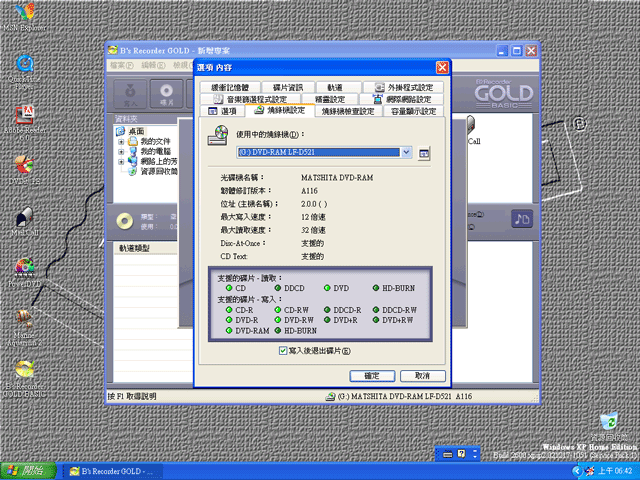
Task: Switch to 音樂篩選程式設定 tab
Action: coord(250,99)
